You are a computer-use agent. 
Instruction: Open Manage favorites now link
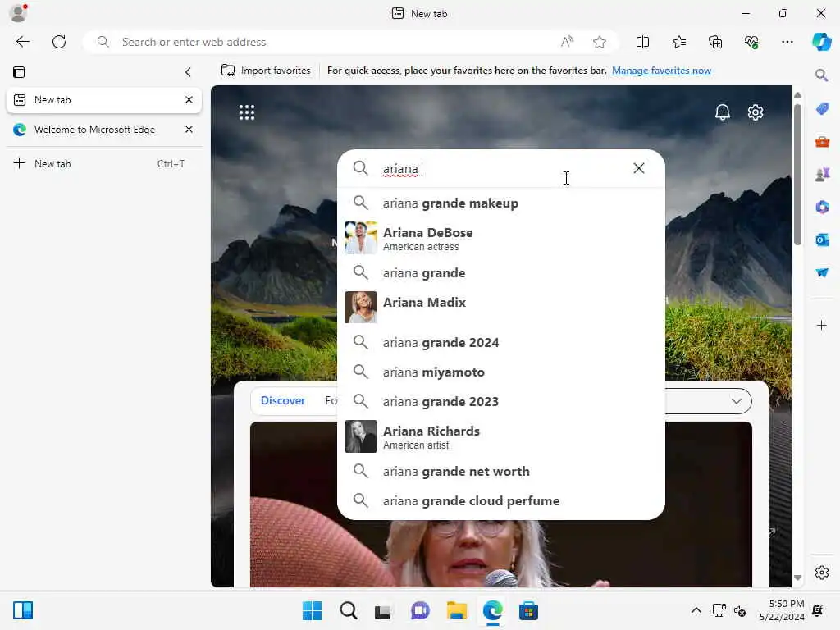coord(661,71)
